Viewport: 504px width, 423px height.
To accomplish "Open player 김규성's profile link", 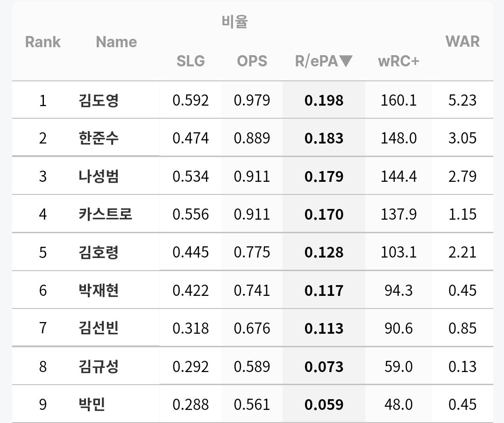I will tap(99, 366).
